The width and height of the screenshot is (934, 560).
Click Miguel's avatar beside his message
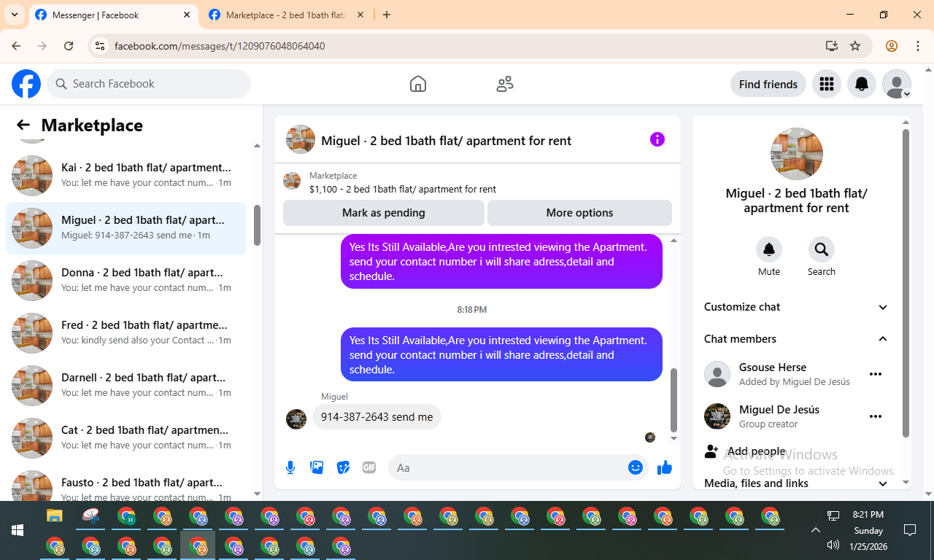click(296, 419)
